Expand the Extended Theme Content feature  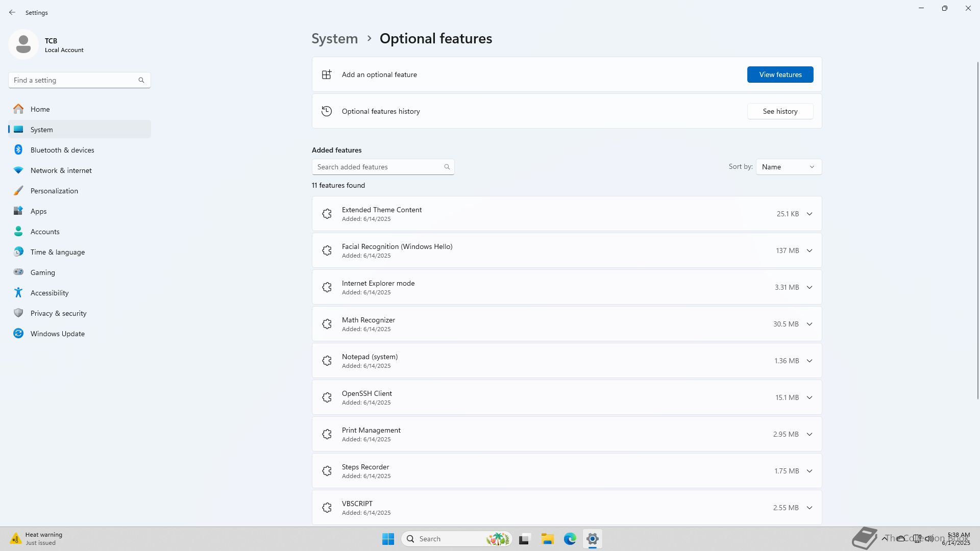coord(809,214)
